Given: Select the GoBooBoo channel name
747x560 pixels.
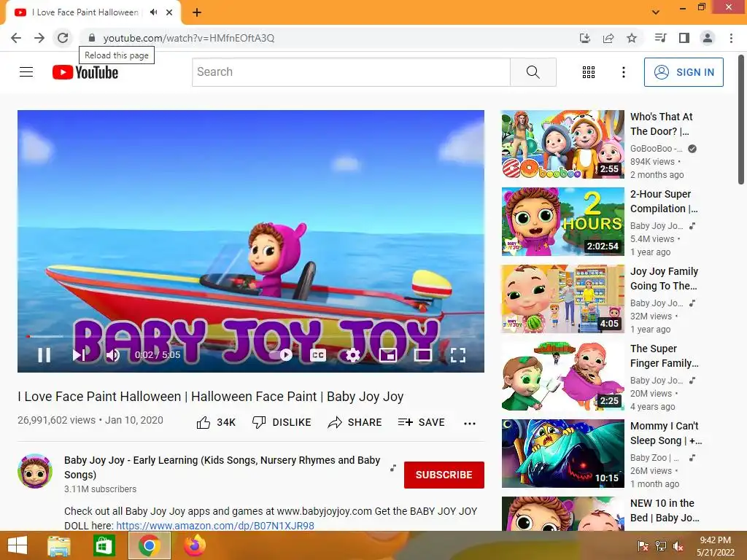Looking at the screenshot, I should tap(657, 149).
